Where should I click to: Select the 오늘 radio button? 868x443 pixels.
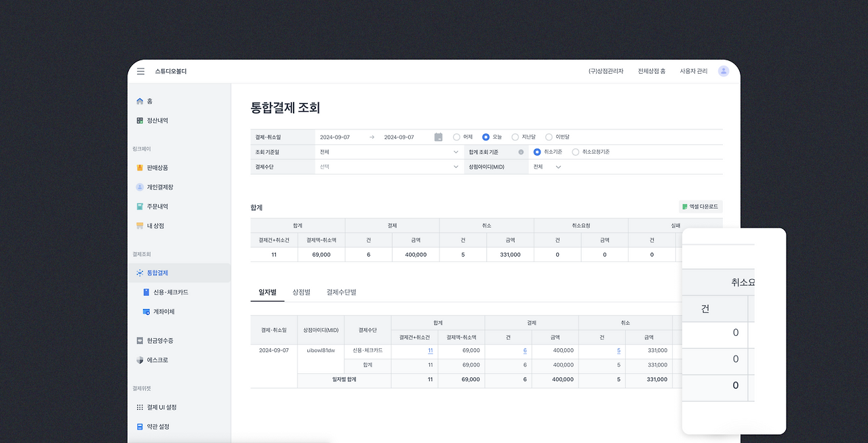(486, 137)
